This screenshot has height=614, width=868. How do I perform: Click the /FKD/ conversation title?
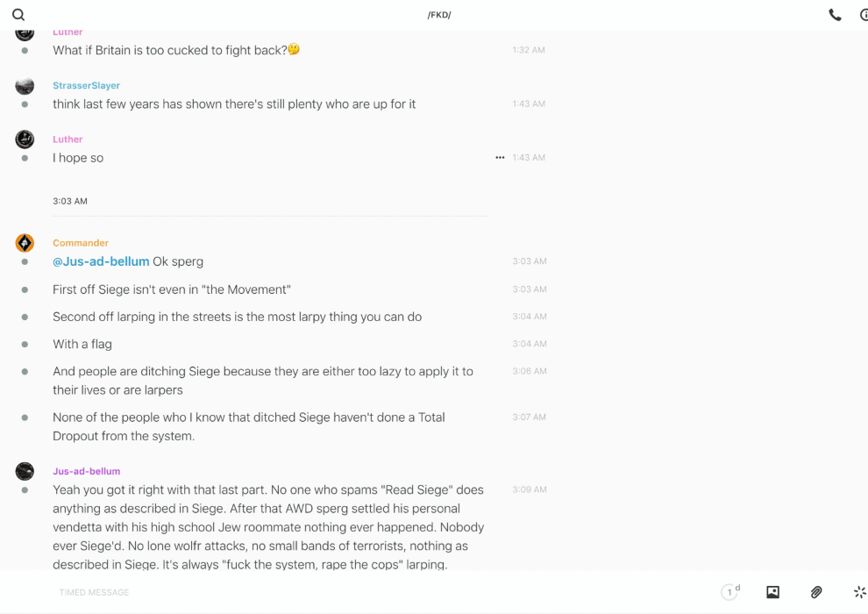point(438,15)
